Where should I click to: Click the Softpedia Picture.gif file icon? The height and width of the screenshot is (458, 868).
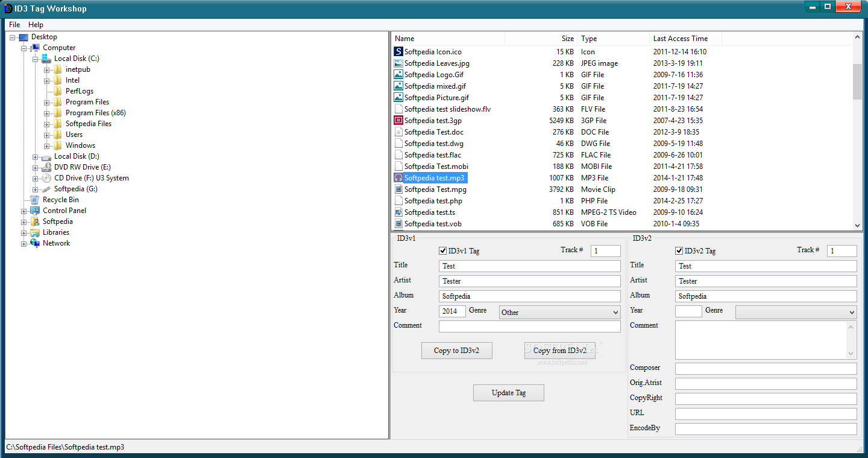click(398, 98)
